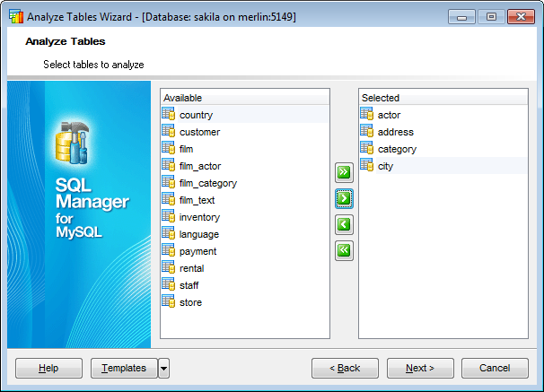Click the table icon beside staff
The image size is (544, 392).
pyautogui.click(x=169, y=284)
